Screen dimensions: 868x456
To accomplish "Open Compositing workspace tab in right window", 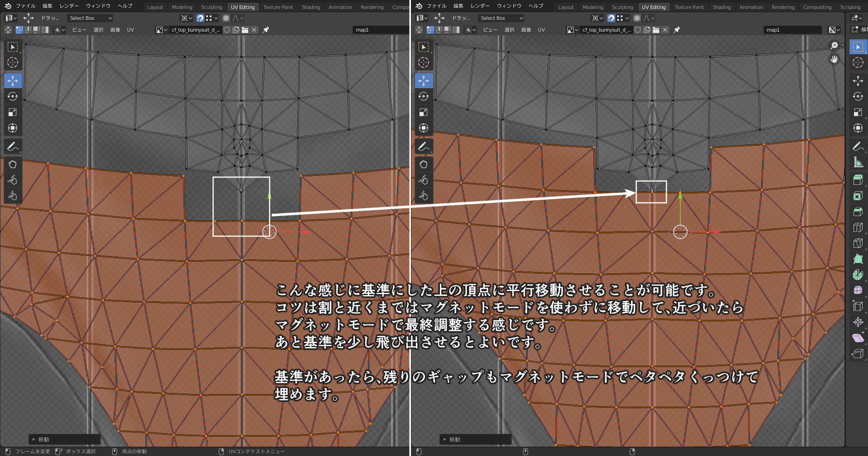I will 817,7.
